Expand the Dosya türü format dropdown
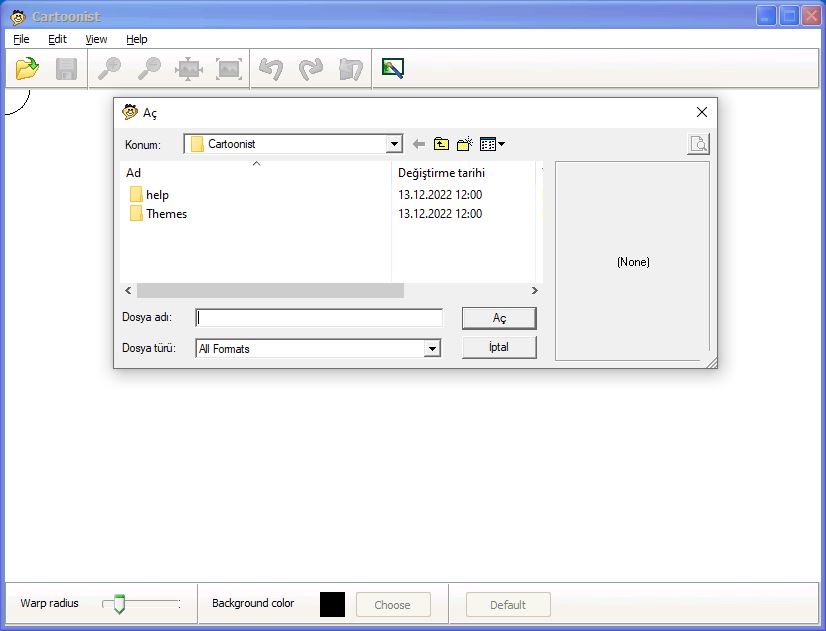This screenshot has width=826, height=631. coord(432,348)
